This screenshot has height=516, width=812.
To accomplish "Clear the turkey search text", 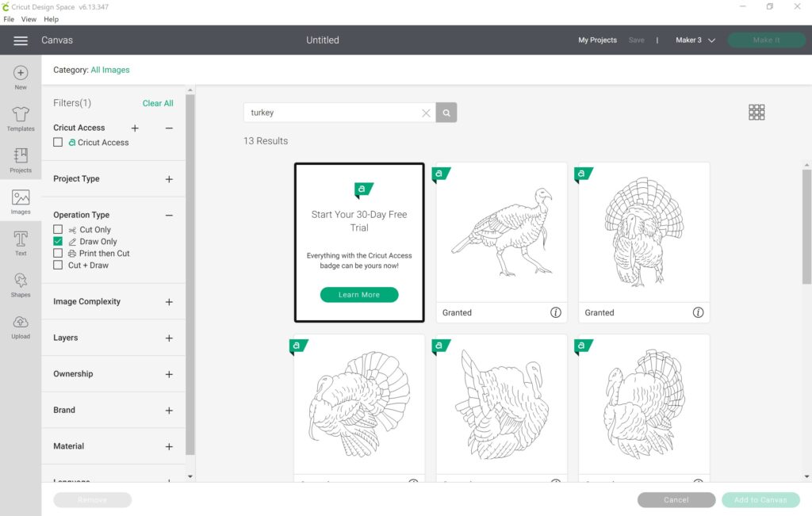I will (426, 113).
